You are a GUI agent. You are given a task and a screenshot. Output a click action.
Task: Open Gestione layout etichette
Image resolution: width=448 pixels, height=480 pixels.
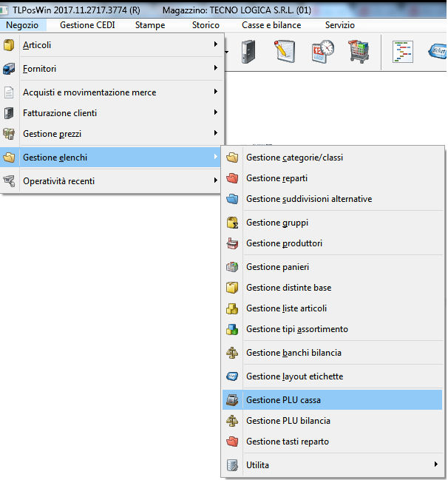[294, 376]
